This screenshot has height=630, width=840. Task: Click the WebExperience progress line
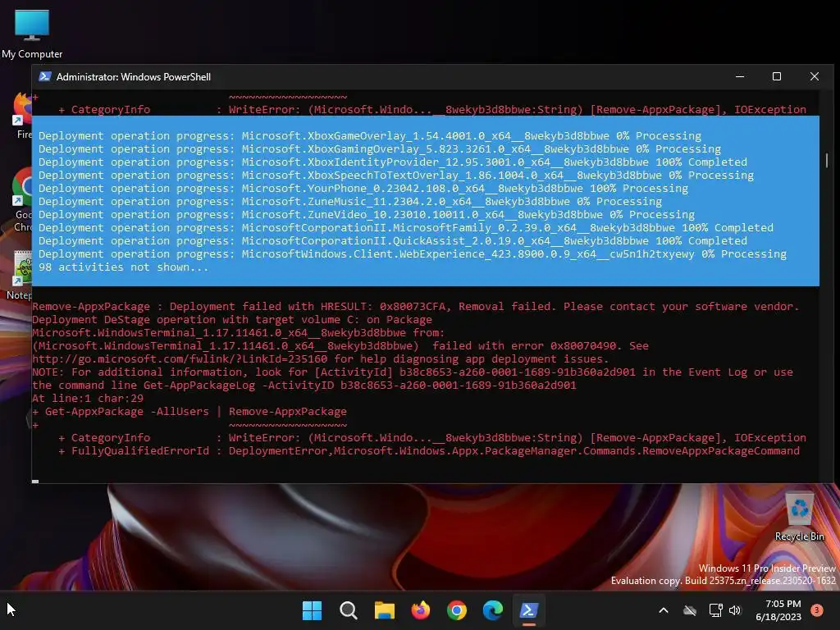coord(413,254)
